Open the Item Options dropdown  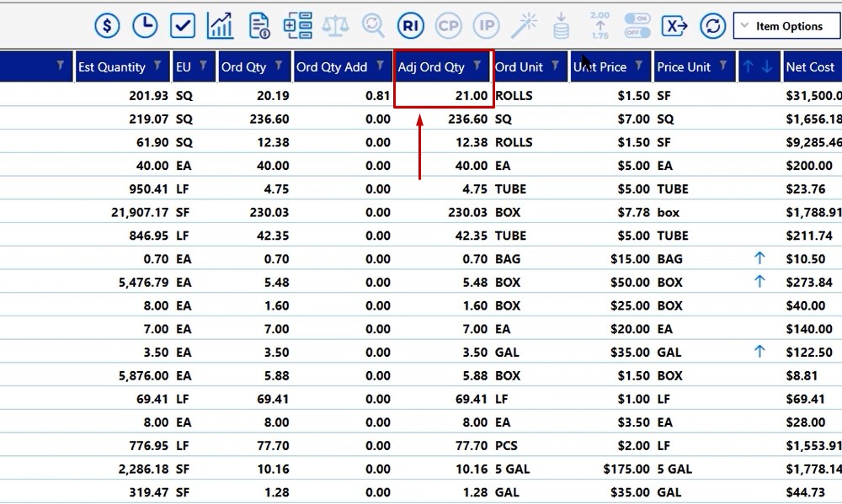(x=786, y=26)
